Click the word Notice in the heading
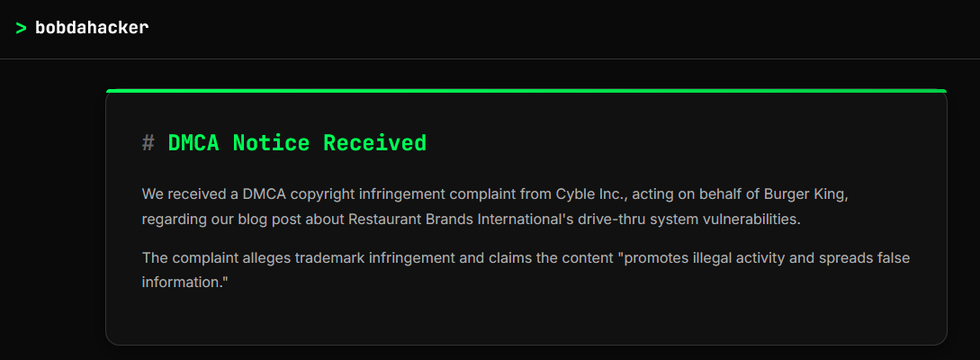Image resolution: width=980 pixels, height=360 pixels. 271,143
